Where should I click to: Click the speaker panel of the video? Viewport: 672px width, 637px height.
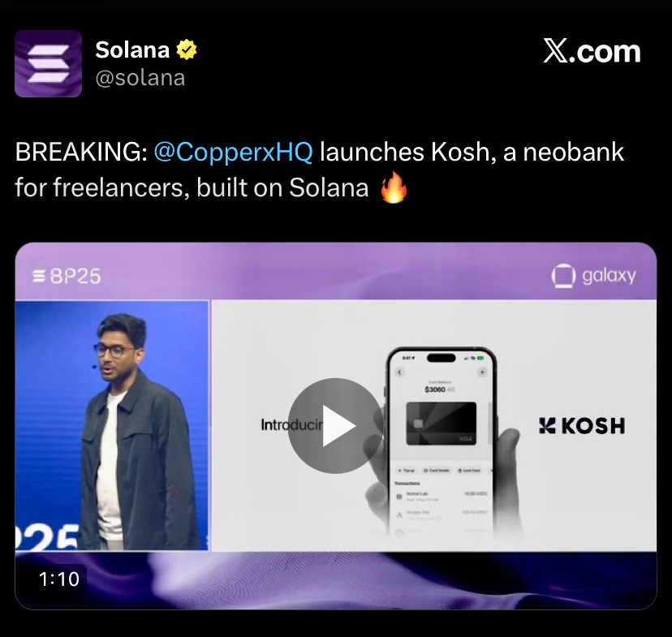click(112, 425)
